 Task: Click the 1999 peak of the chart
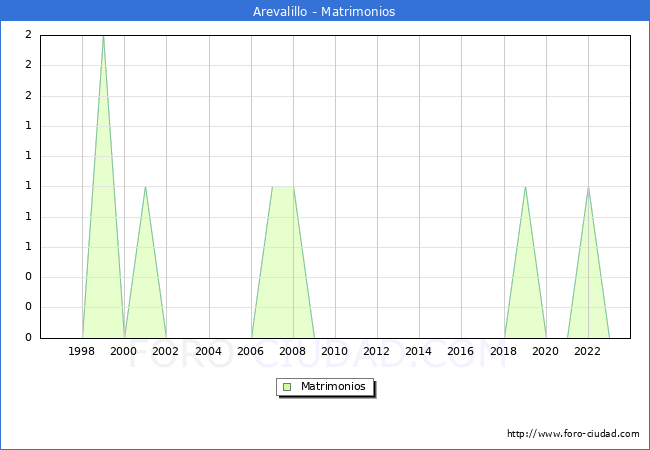click(103, 36)
